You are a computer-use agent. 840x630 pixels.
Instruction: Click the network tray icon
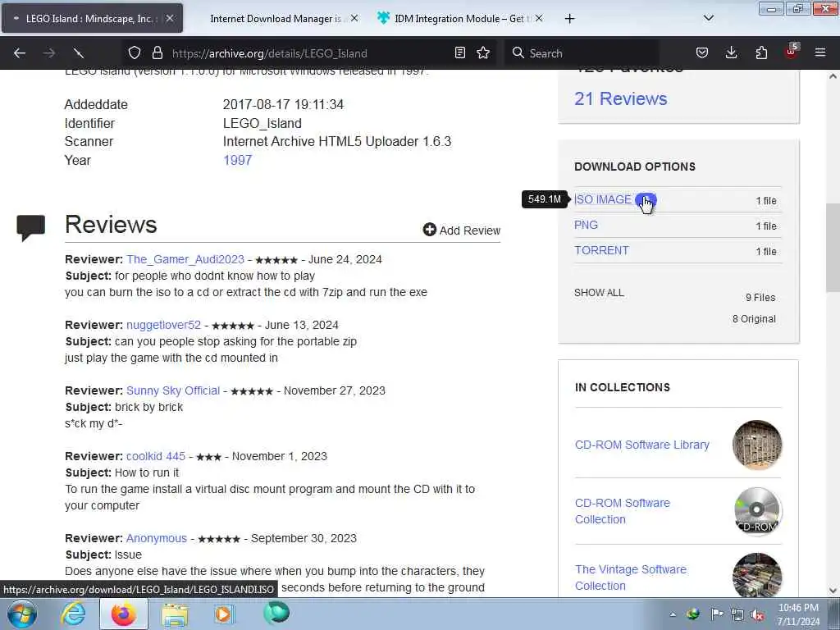pos(737,614)
